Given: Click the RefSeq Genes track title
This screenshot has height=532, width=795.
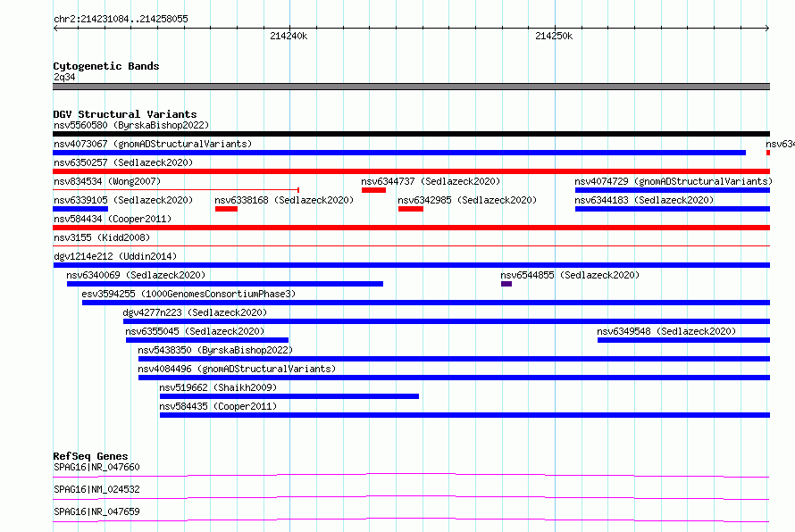Looking at the screenshot, I should 90,456.
